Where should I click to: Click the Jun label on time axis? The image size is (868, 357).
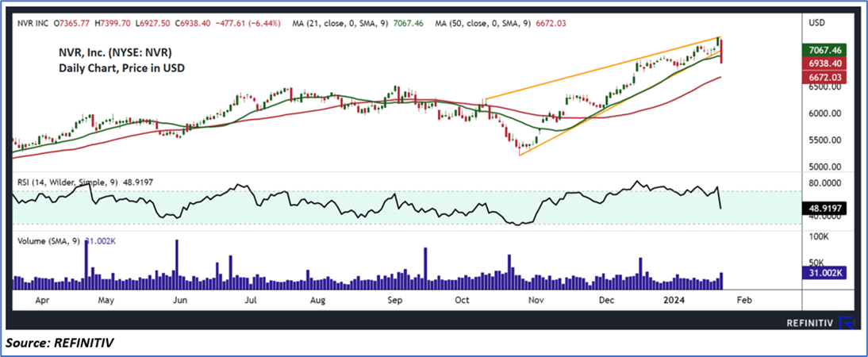point(180,301)
